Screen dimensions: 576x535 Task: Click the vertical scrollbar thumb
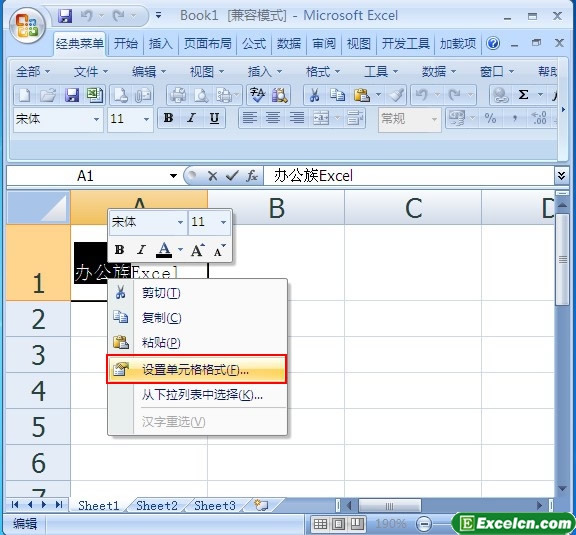click(562, 259)
